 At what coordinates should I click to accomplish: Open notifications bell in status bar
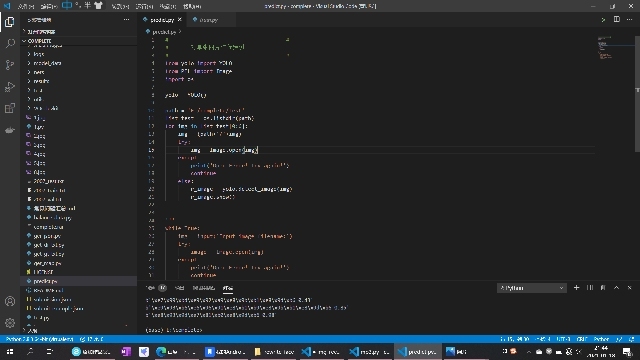pos(632,339)
